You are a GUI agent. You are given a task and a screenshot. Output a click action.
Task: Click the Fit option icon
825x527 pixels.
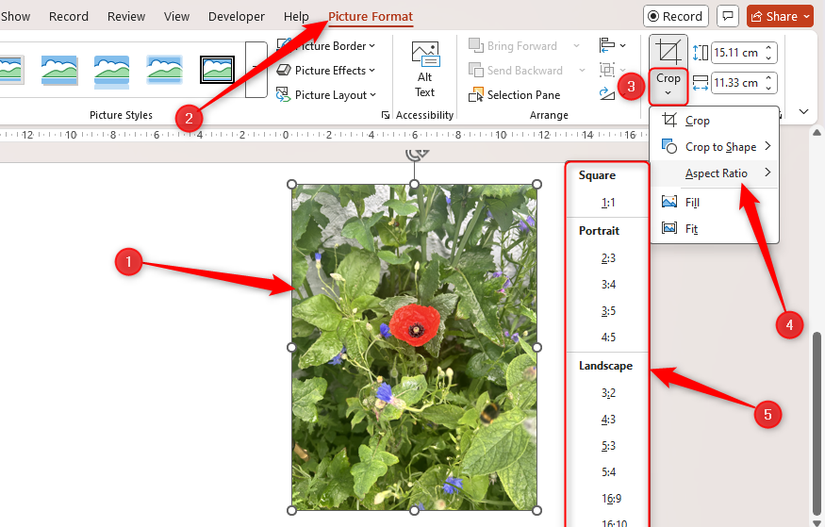point(669,228)
